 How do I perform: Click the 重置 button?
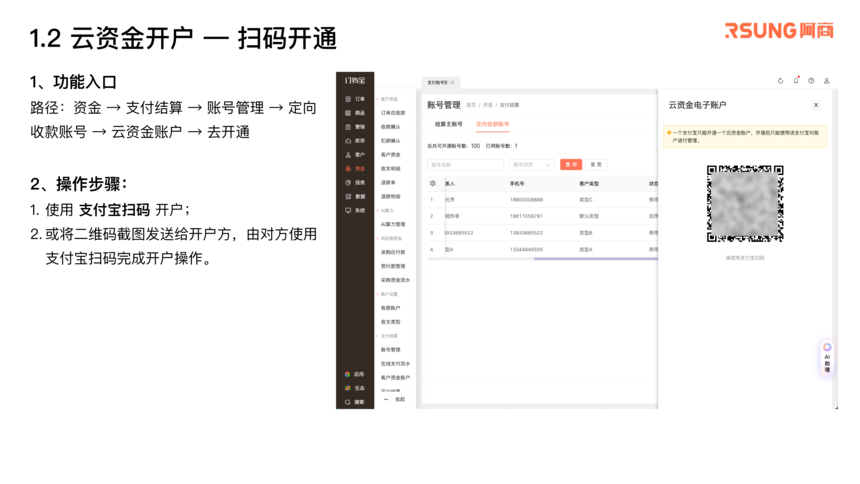pos(596,164)
